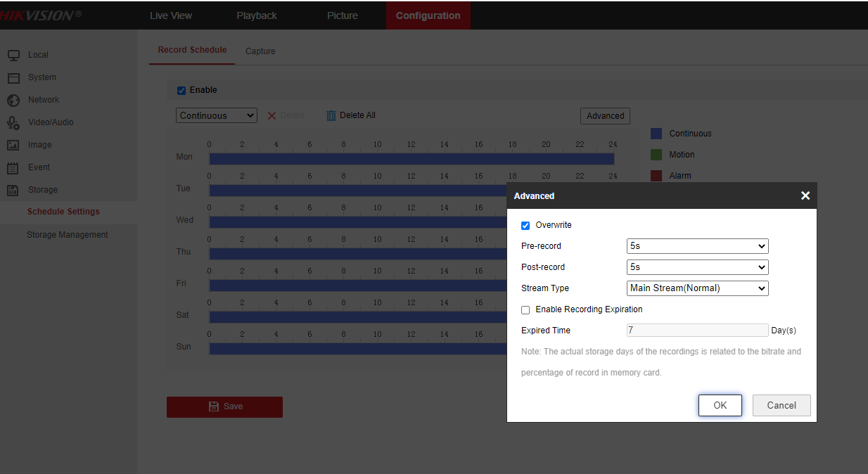Uncheck the Overwrite checkbox
The width and height of the screenshot is (868, 474).
click(x=525, y=226)
